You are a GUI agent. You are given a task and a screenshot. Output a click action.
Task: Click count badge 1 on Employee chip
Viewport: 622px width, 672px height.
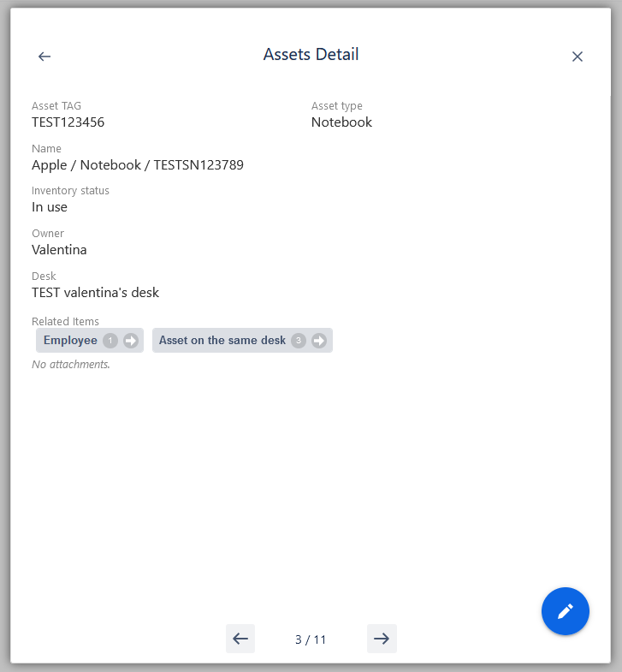click(x=110, y=341)
